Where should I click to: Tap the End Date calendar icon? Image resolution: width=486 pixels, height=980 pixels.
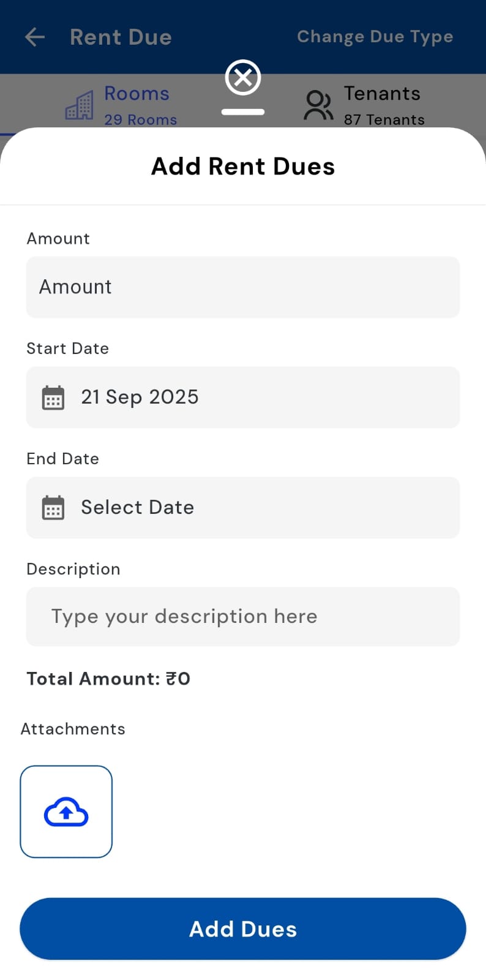(x=53, y=508)
